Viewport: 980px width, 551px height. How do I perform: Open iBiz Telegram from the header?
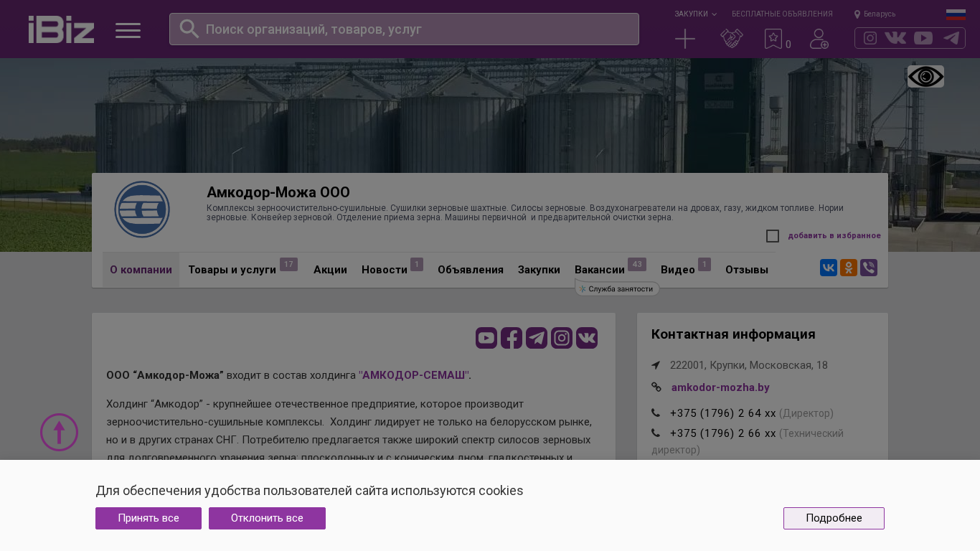(x=951, y=38)
